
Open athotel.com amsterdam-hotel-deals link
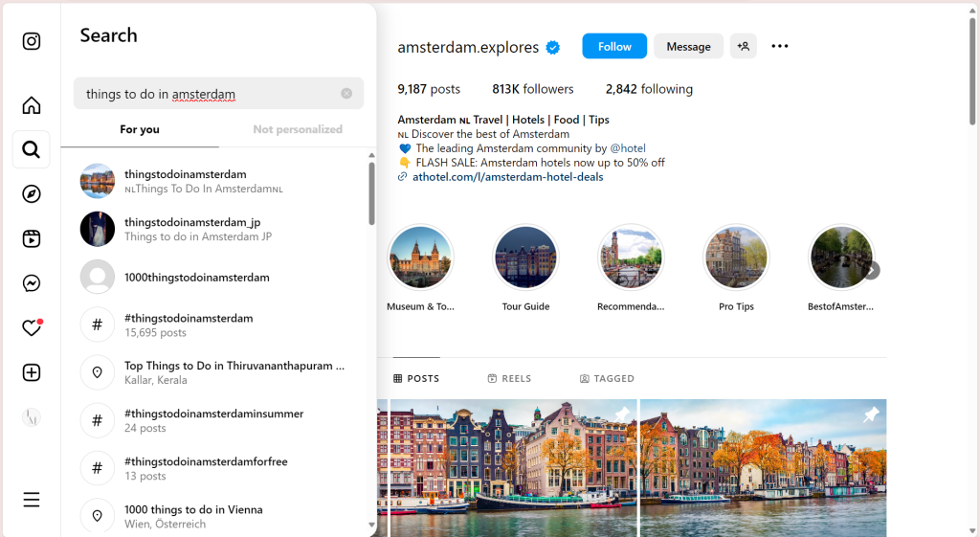(507, 177)
